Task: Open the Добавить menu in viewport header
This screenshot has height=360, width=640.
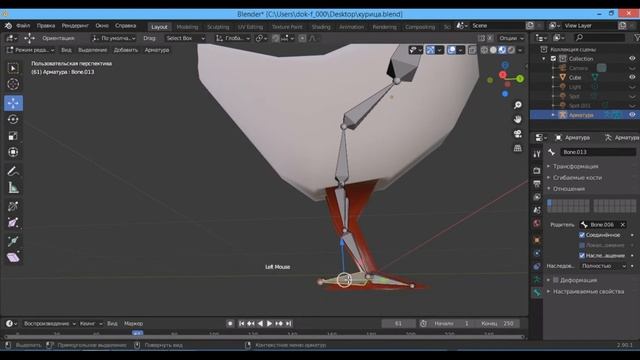Action: (x=126, y=50)
